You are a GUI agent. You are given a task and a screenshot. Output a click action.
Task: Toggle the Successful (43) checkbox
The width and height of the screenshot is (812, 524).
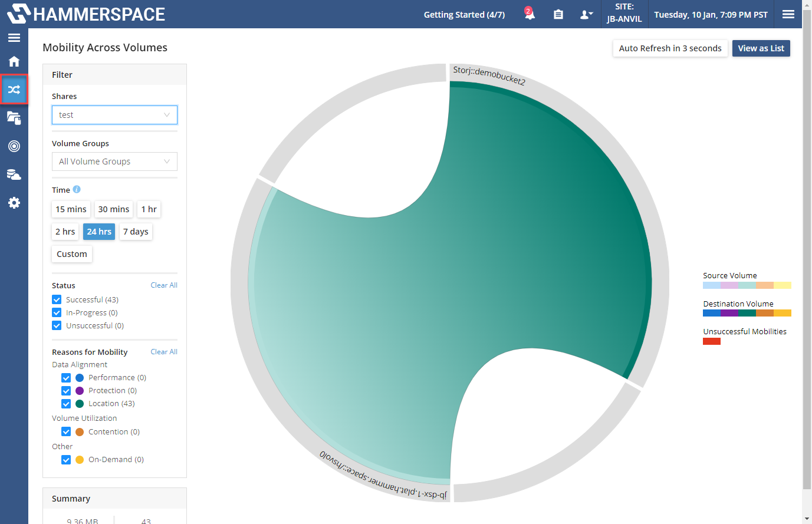tap(57, 299)
